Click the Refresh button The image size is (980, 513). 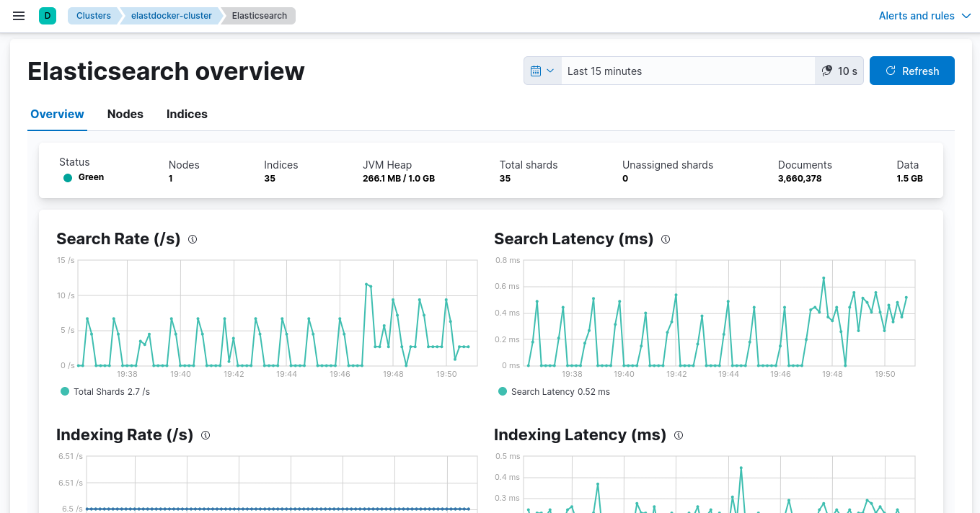pos(912,71)
